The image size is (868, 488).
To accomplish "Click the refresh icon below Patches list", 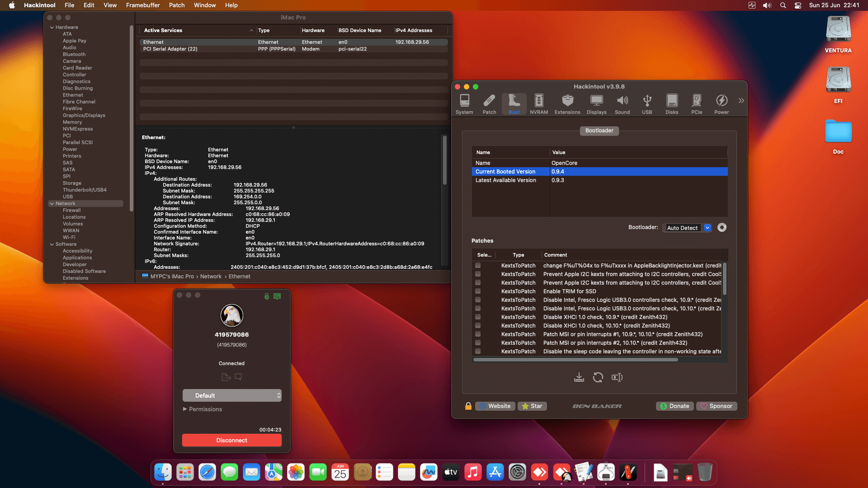I will click(x=598, y=377).
